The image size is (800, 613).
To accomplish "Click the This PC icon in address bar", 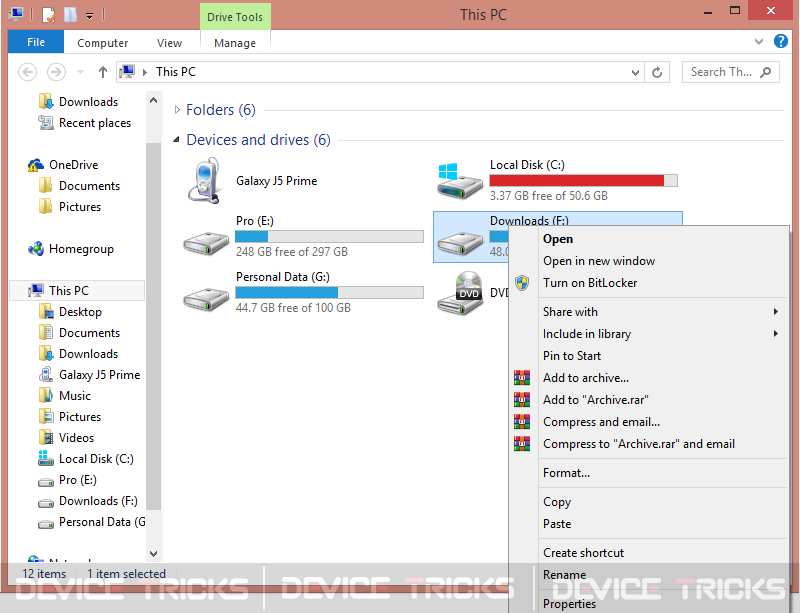I will 127,72.
